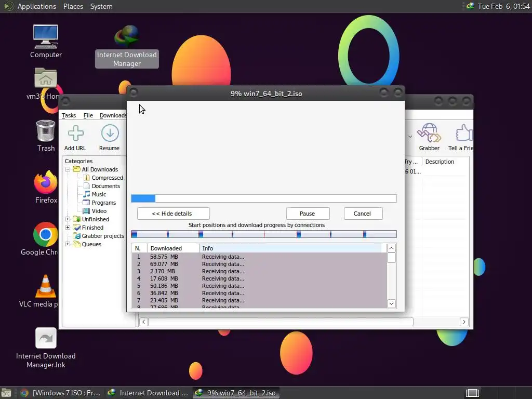This screenshot has height=399, width=532.
Task: Open the Applications menu in top panel
Action: point(37,6)
